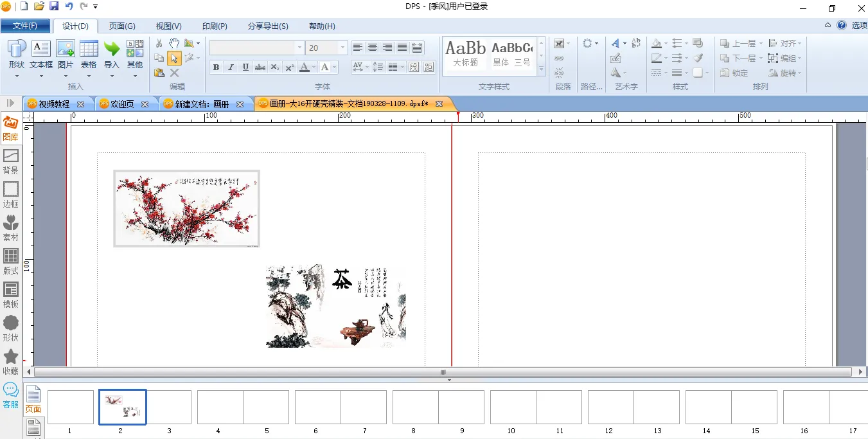
Task: Open the font size dropdown showing 20
Action: pos(343,48)
